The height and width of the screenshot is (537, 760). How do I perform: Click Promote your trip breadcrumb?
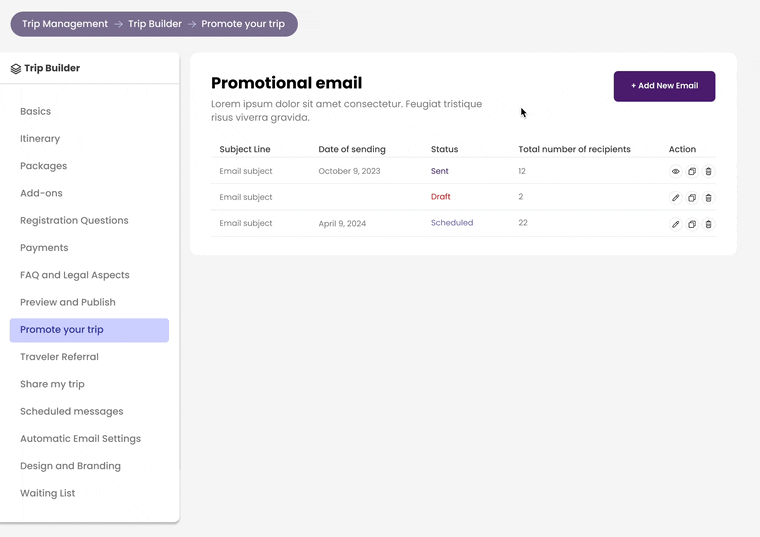(x=243, y=24)
